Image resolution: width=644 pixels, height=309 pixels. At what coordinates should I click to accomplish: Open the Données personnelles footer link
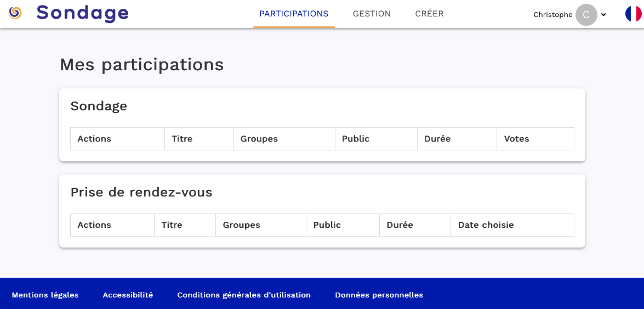coord(379,295)
